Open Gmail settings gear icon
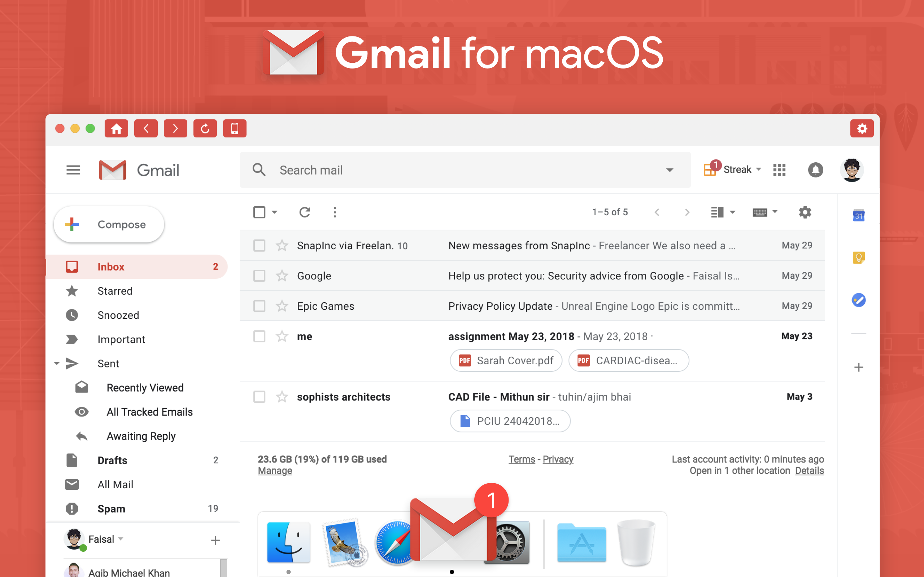 [803, 212]
